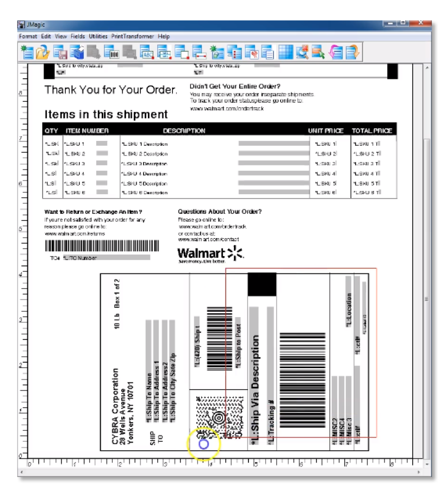This screenshot has width=448, height=496.
Task: Save the format with the floppy disk icon
Action: point(60,52)
